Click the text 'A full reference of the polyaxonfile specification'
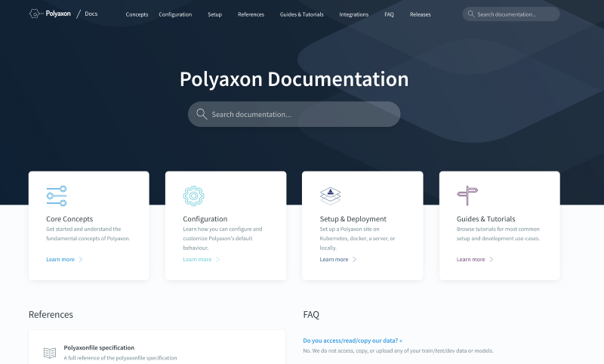Screen dimensions: 604x364 (x=120, y=358)
